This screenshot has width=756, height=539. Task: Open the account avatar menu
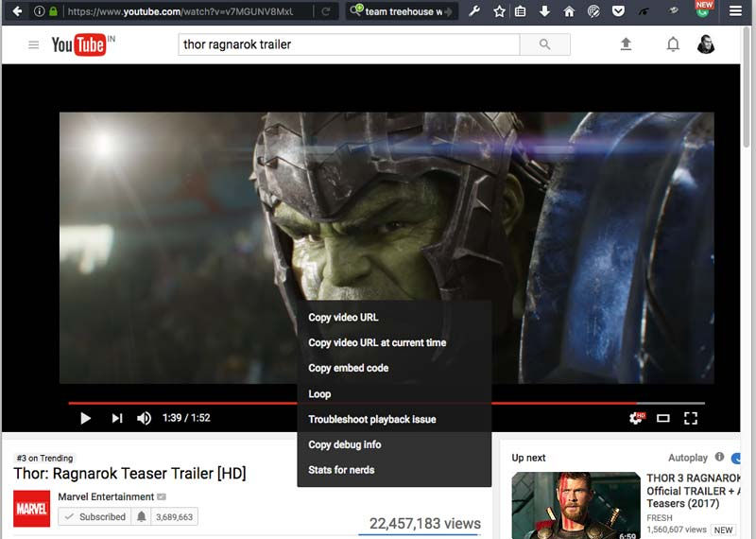(x=706, y=44)
